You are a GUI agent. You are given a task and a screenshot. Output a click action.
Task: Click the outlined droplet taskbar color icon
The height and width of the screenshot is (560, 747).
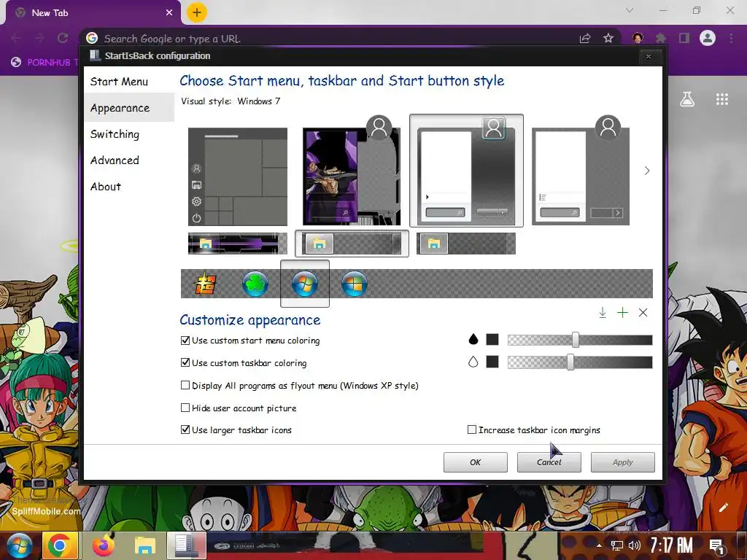pos(473,362)
